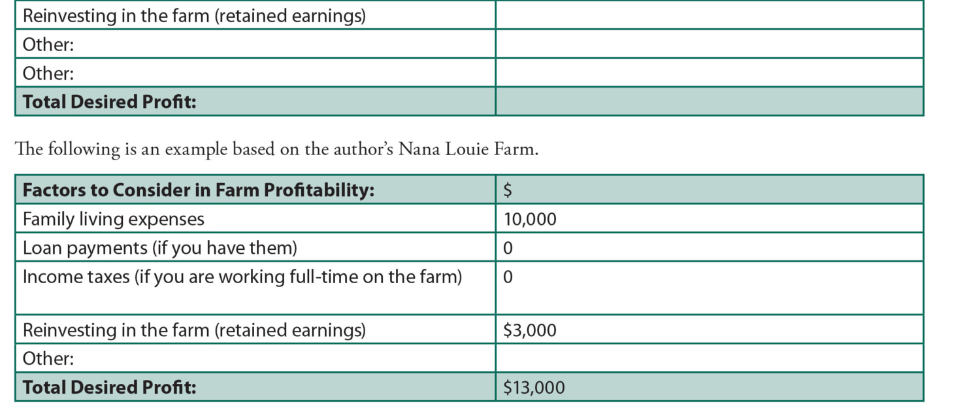Click the $13,000 Total Desired Profit value
The width and height of the screenshot is (980, 412).
(x=534, y=387)
